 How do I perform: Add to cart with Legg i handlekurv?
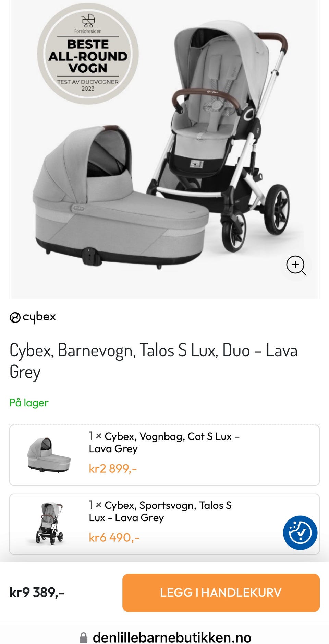(221, 593)
